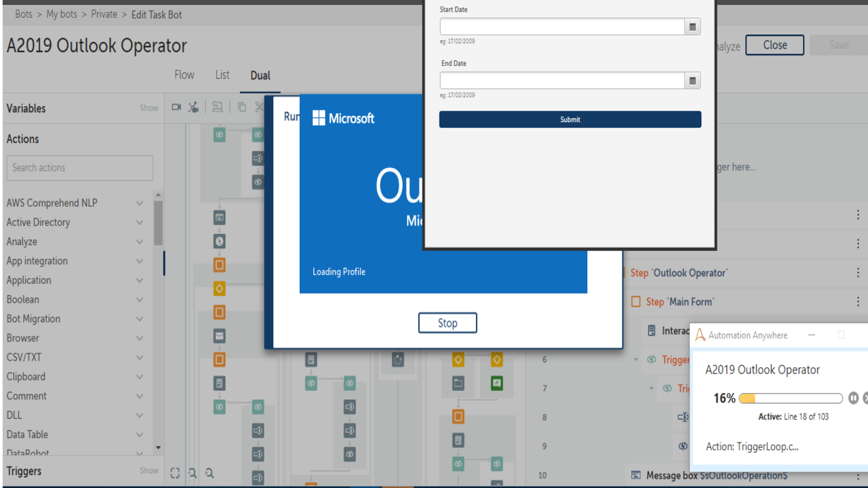The height and width of the screenshot is (488, 868).
Task: Collapse the nested Trigger on line 7
Action: click(x=652, y=388)
